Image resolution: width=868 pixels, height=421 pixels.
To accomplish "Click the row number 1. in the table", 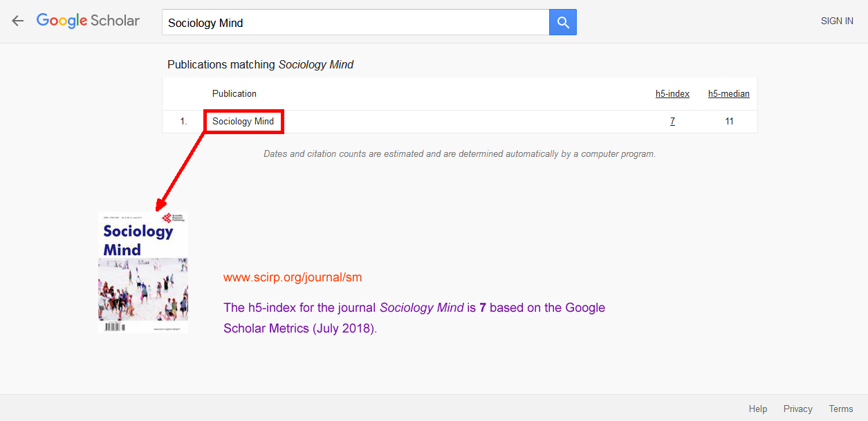I will pyautogui.click(x=183, y=122).
